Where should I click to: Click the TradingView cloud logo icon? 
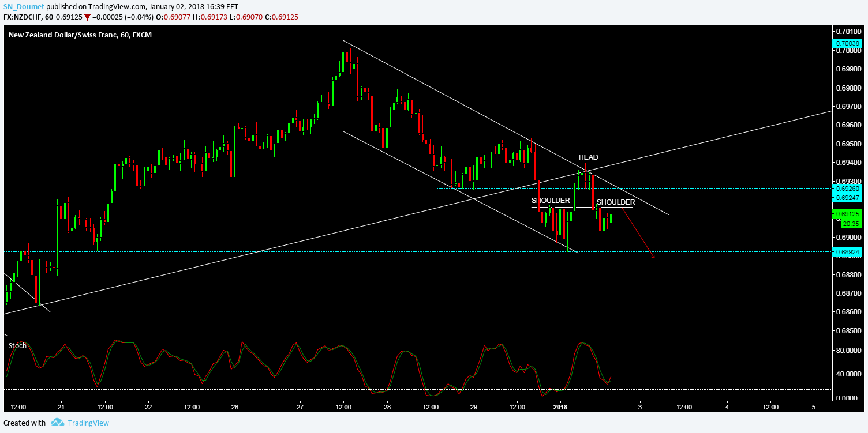coord(57,423)
